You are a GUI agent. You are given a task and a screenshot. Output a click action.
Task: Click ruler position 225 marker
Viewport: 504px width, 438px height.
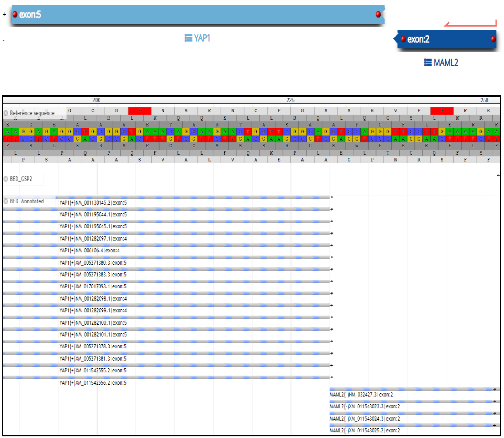coord(290,100)
